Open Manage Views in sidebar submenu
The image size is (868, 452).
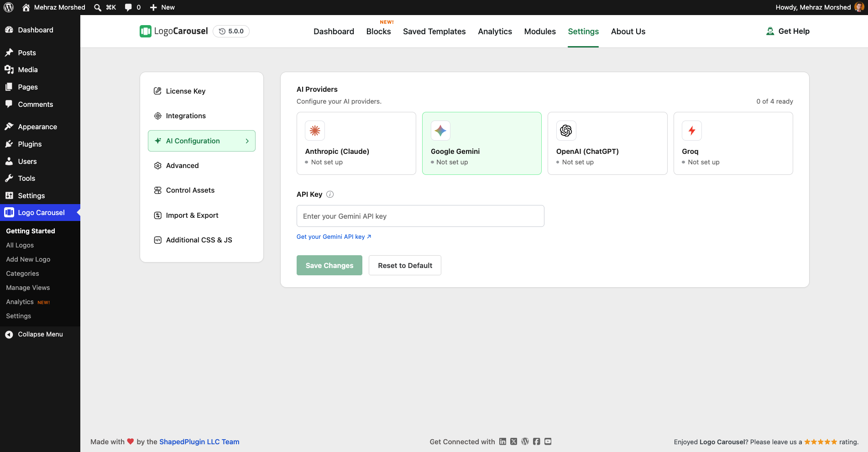pyautogui.click(x=28, y=288)
